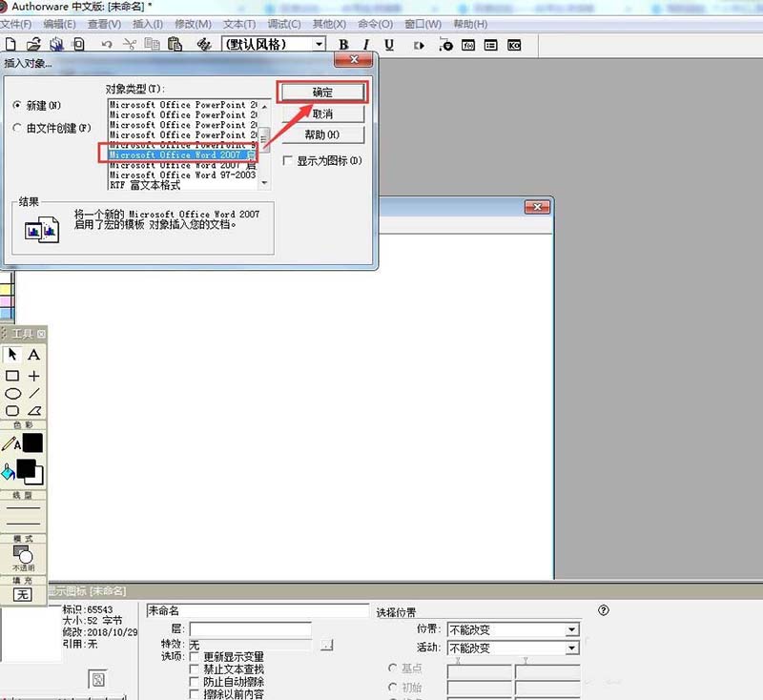Click the fill pattern 无 box

pyautogui.click(x=22, y=594)
